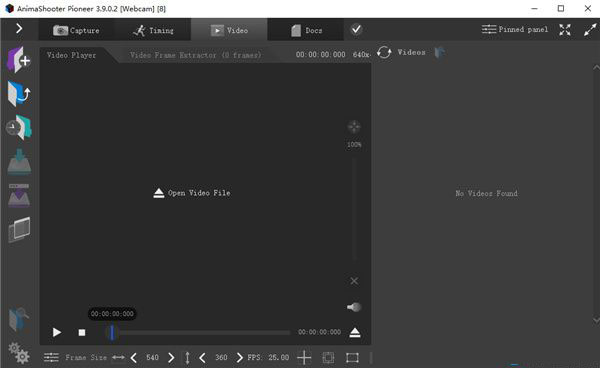Image resolution: width=600 pixels, height=368 pixels.
Task: Click the vertical height arrows icon
Action: click(187, 358)
